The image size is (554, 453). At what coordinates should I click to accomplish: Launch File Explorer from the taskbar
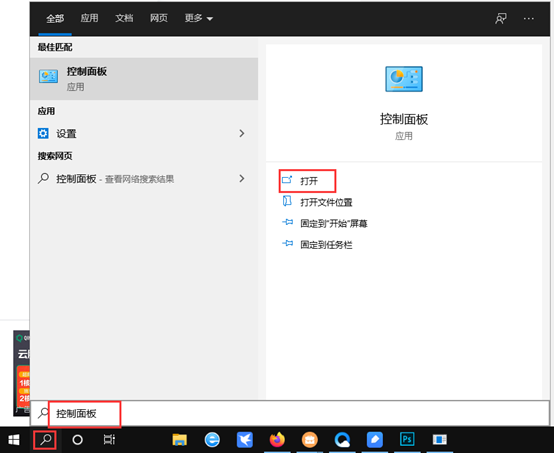point(179,440)
